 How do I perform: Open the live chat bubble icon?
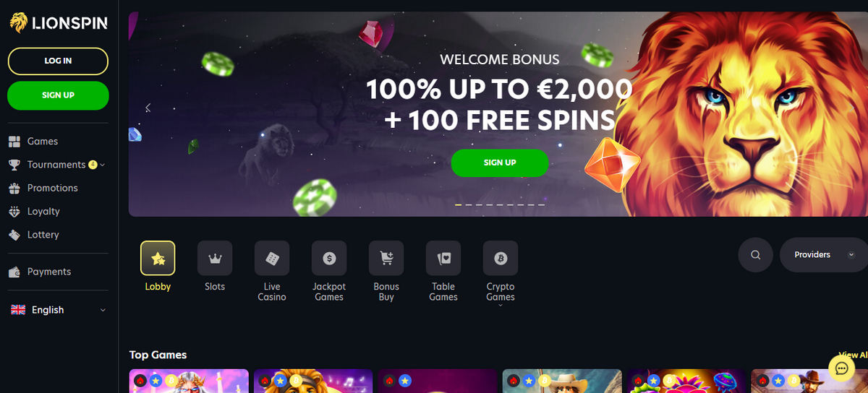tap(841, 368)
